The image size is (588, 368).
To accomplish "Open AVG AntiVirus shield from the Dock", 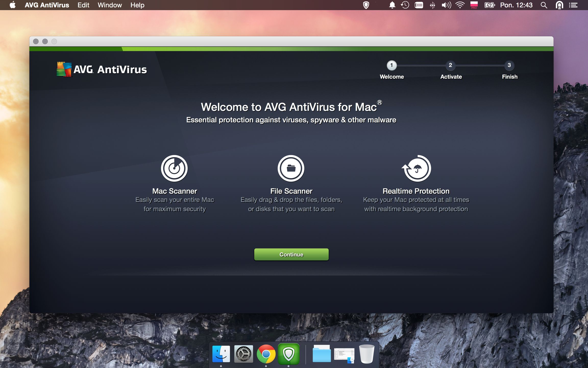I will pos(289,354).
